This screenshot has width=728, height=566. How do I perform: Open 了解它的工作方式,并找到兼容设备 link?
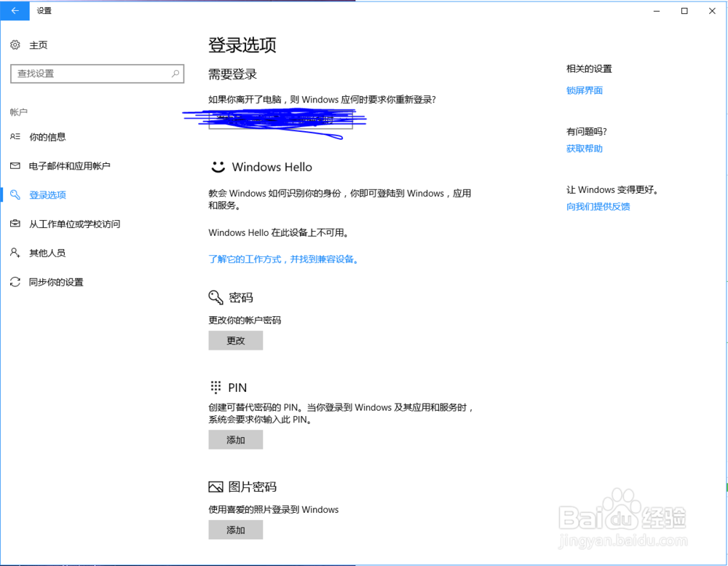284,259
